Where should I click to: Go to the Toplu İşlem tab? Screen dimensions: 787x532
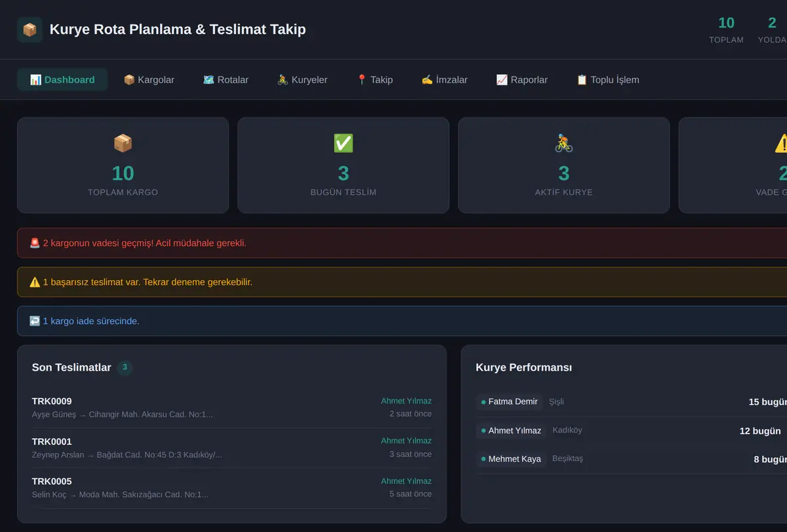point(607,79)
